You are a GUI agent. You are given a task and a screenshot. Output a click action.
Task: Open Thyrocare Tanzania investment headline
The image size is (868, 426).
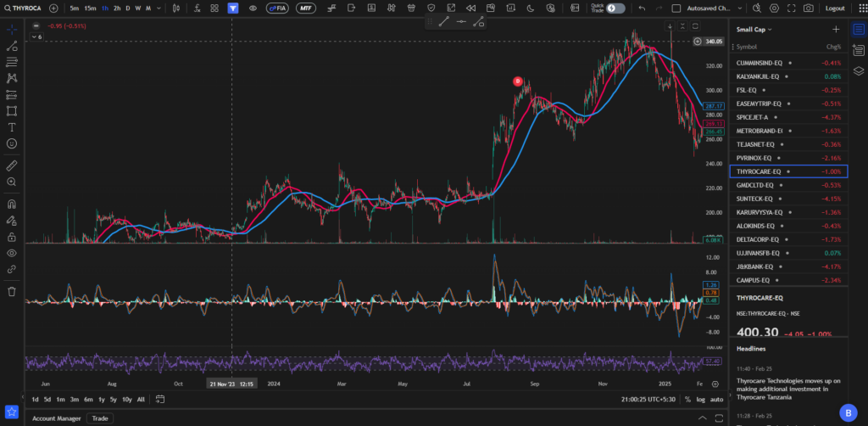pos(788,389)
